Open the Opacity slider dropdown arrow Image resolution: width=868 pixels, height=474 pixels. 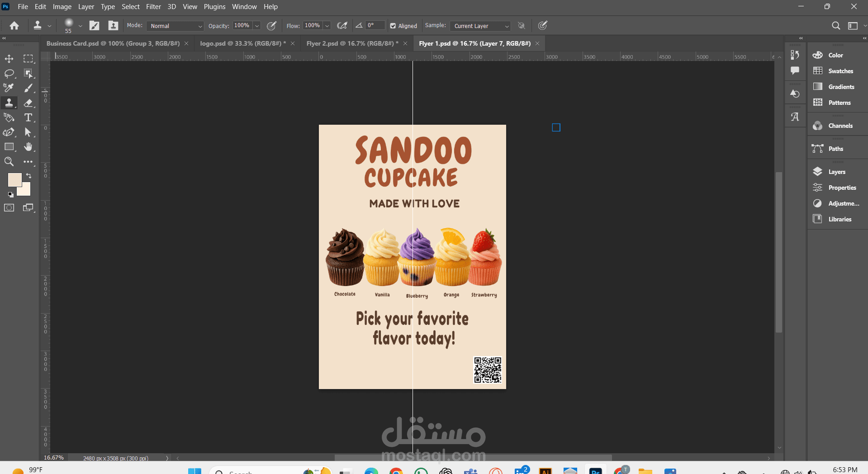(257, 26)
